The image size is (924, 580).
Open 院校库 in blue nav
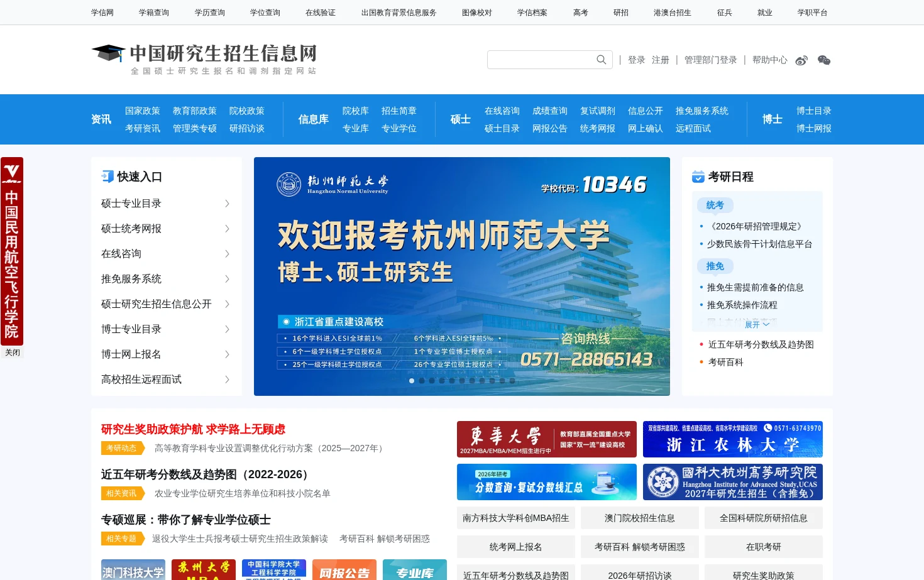[x=356, y=111]
